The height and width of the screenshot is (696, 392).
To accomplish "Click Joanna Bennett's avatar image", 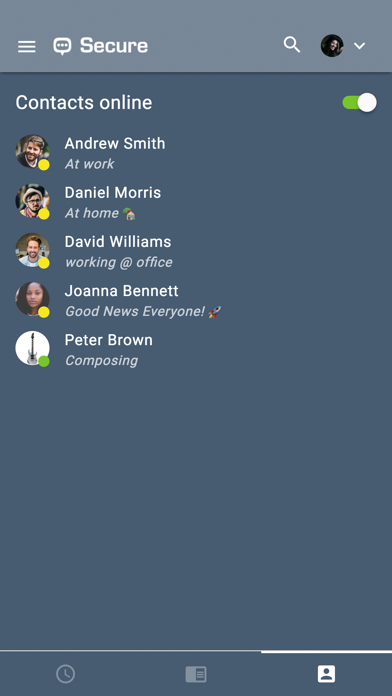I will click(x=32, y=299).
